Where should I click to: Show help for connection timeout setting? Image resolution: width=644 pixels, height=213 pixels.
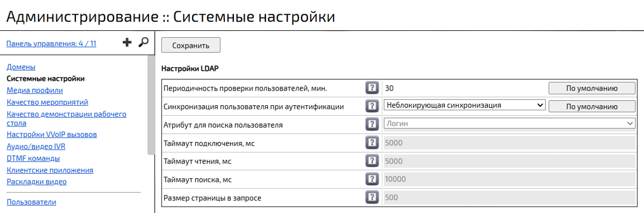[x=371, y=143]
